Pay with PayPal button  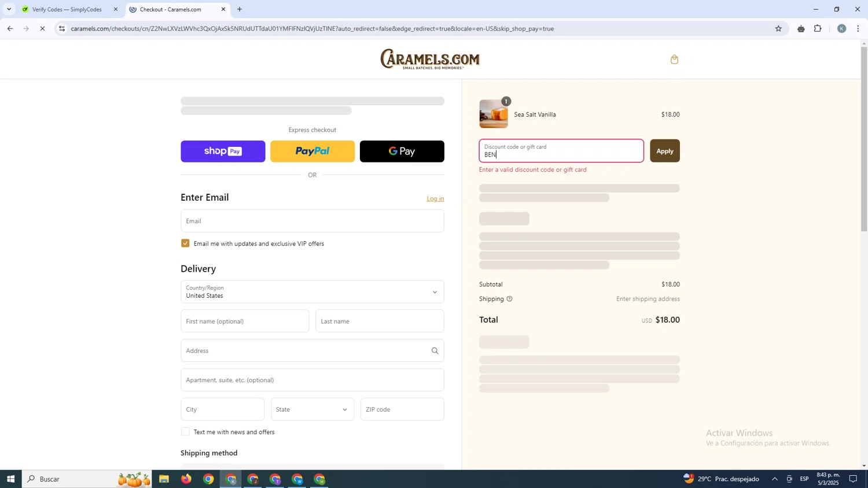coord(312,151)
